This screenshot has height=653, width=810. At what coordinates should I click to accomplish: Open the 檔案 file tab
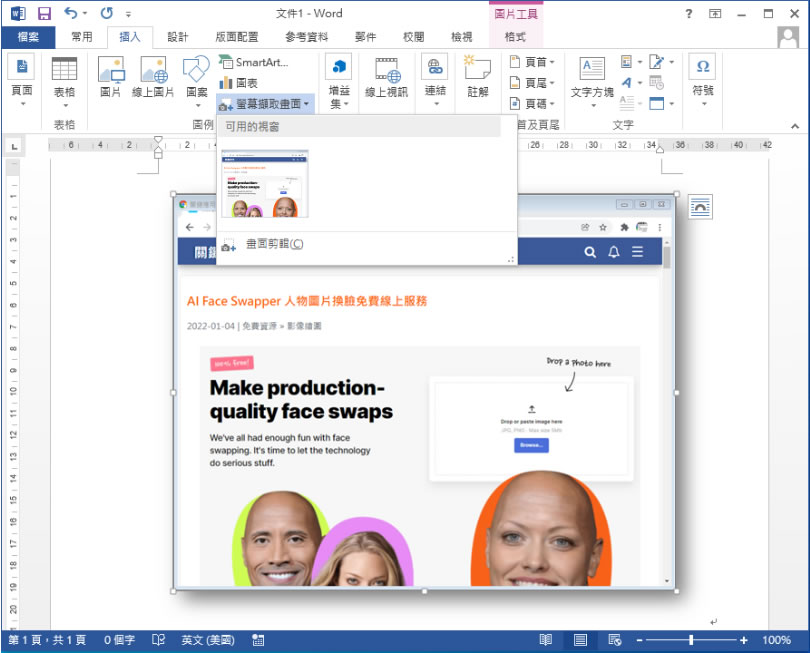pos(28,37)
